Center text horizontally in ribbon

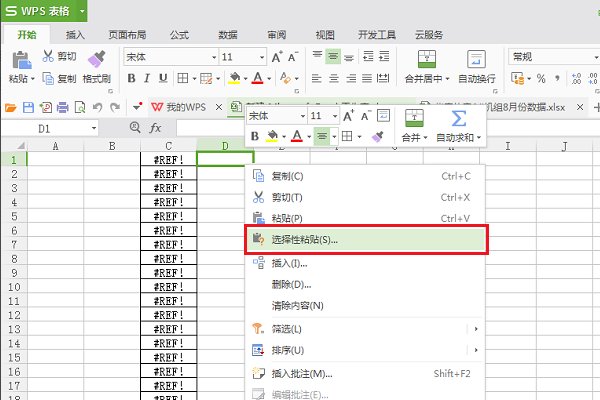click(x=334, y=78)
